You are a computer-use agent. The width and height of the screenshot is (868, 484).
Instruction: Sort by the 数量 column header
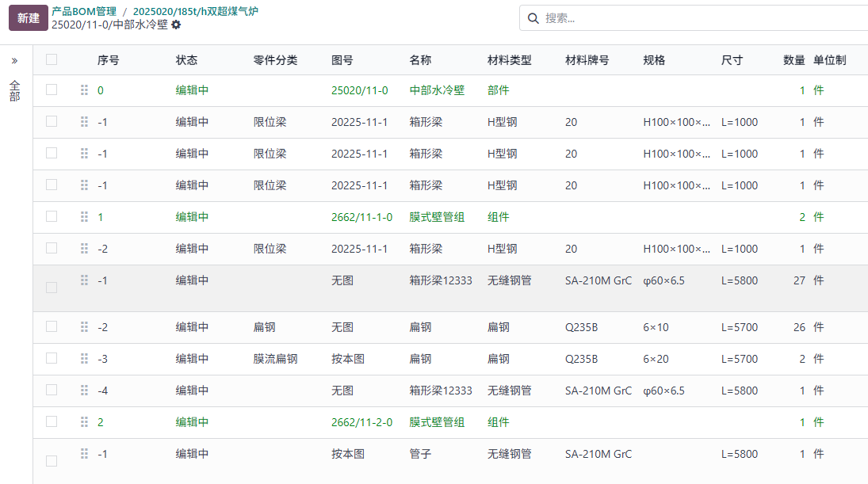(793, 60)
